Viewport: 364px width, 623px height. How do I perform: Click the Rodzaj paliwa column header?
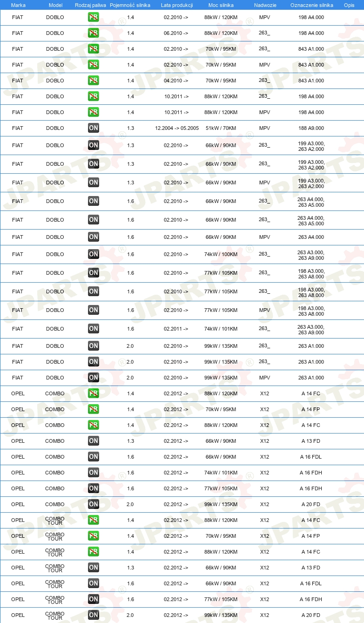point(90,5)
